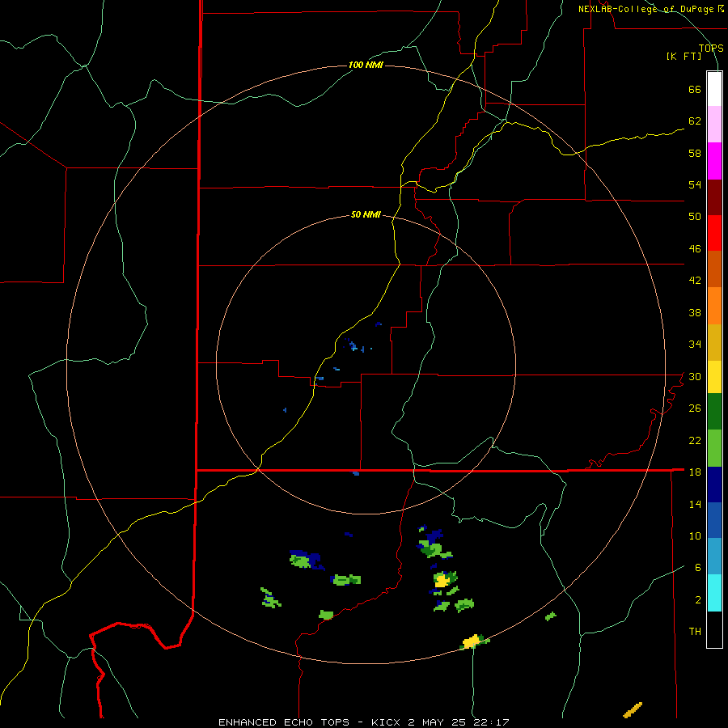Select the bright red legend swatch

coord(714,233)
